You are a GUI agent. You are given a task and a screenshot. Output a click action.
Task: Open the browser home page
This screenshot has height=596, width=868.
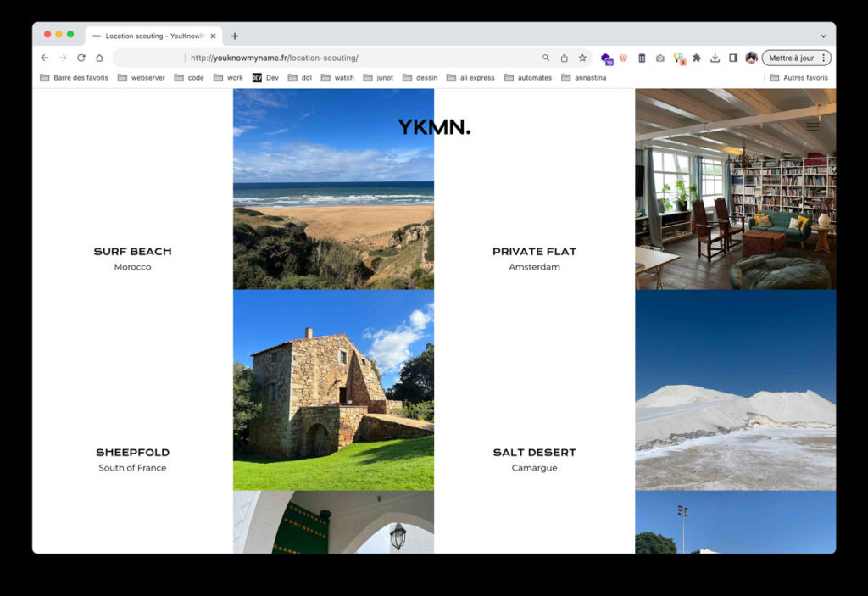click(x=100, y=58)
